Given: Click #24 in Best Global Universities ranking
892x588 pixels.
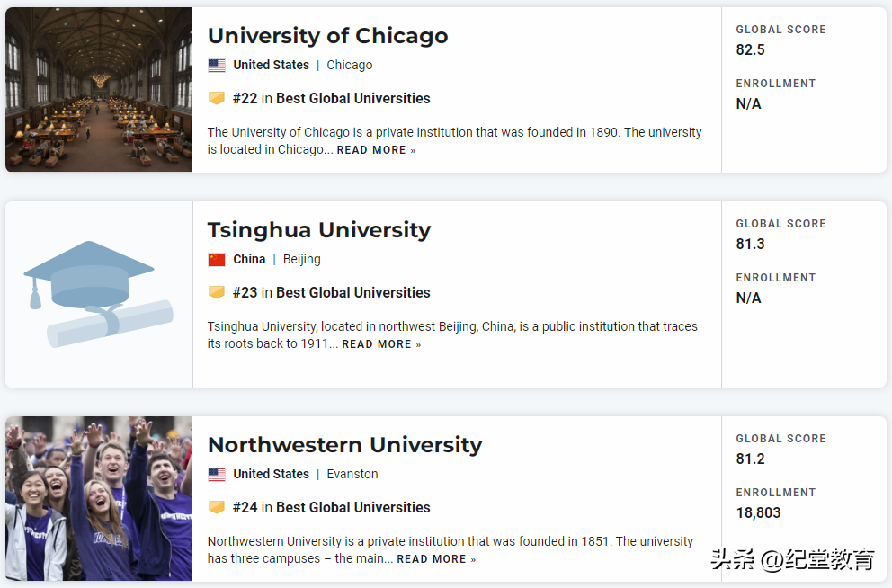Looking at the screenshot, I should coord(331,507).
